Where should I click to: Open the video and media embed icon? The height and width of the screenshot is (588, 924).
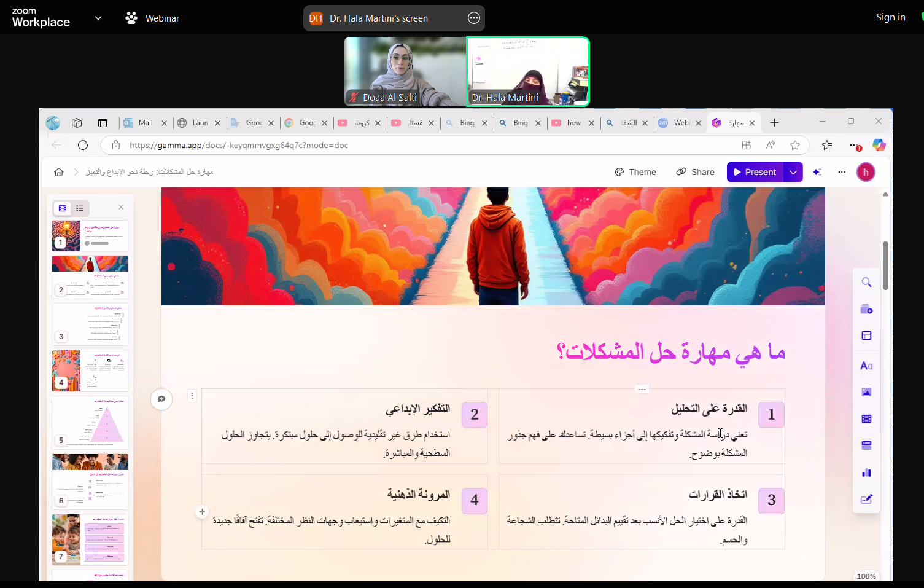[x=866, y=419]
